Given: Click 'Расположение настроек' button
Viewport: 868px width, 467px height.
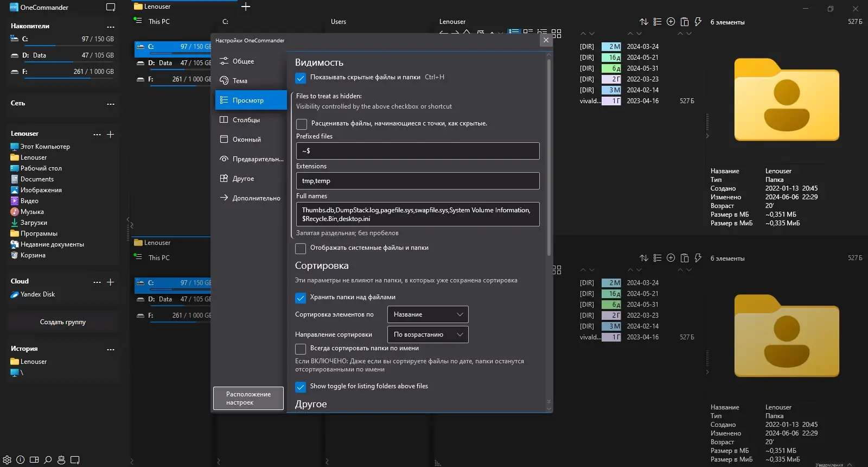Looking at the screenshot, I should point(248,398).
